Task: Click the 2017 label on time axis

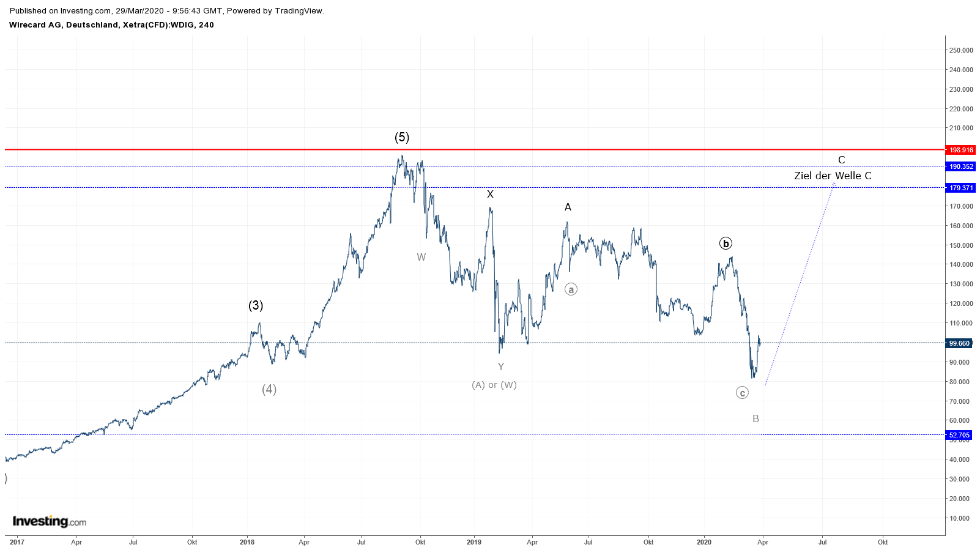Action: click(x=17, y=542)
